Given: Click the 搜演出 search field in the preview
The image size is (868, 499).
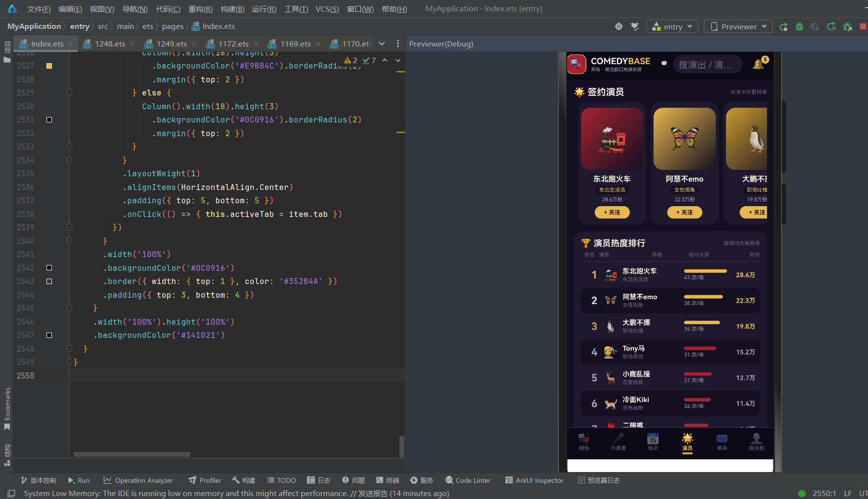Looking at the screenshot, I should 708,65.
